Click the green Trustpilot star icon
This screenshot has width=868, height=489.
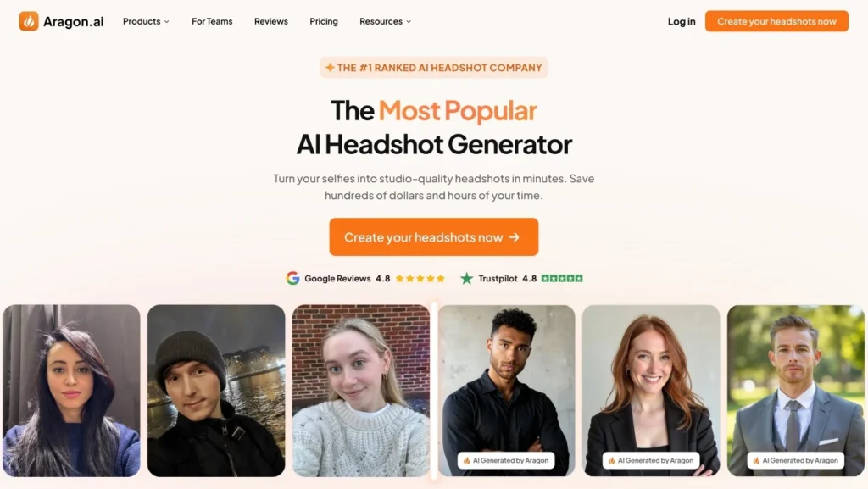tap(467, 278)
